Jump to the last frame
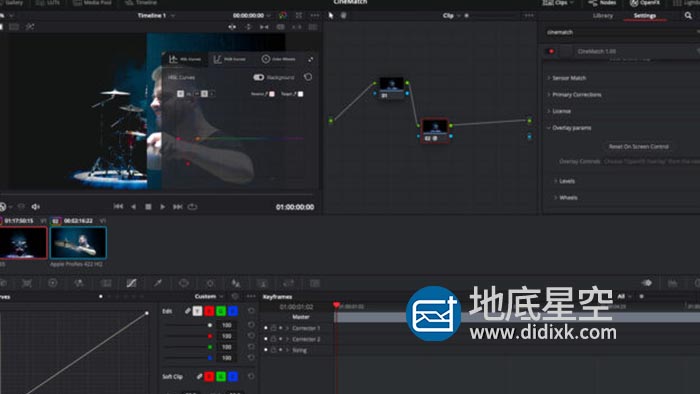Screen dimensions: 700x394 (x=178, y=207)
